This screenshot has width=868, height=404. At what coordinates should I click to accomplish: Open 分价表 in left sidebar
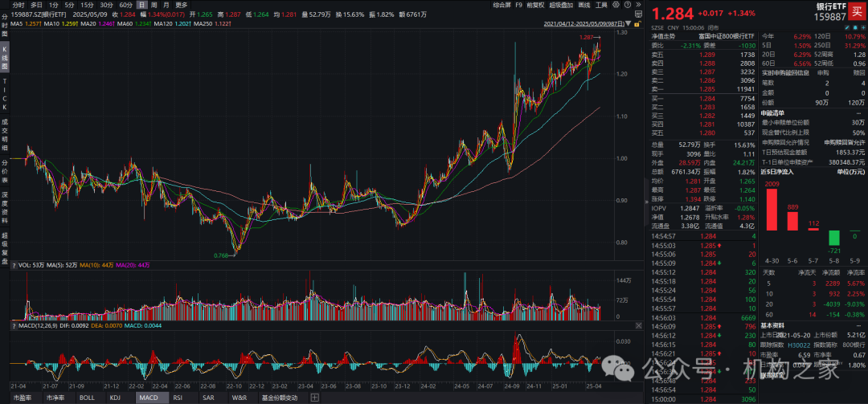pos(5,170)
